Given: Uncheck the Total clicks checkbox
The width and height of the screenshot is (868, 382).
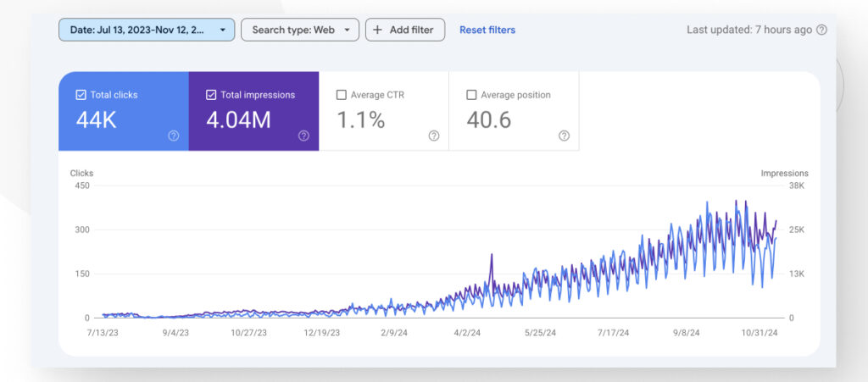Looking at the screenshot, I should [x=81, y=95].
